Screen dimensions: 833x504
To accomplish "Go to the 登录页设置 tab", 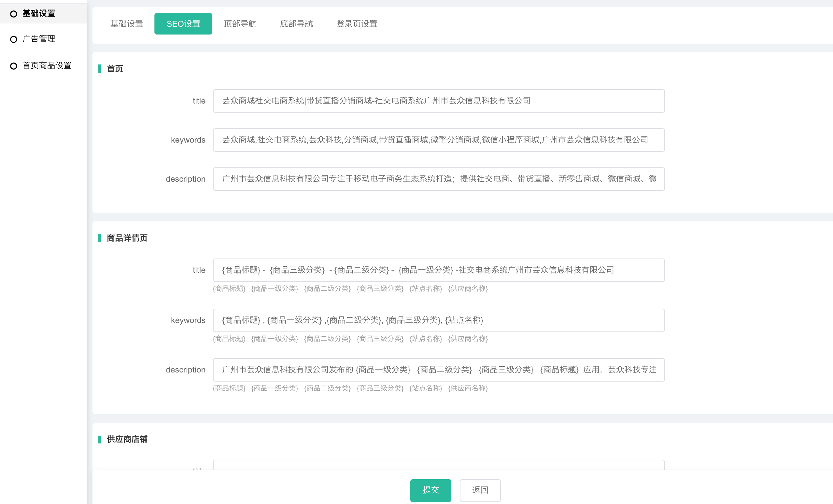I will pos(357,24).
